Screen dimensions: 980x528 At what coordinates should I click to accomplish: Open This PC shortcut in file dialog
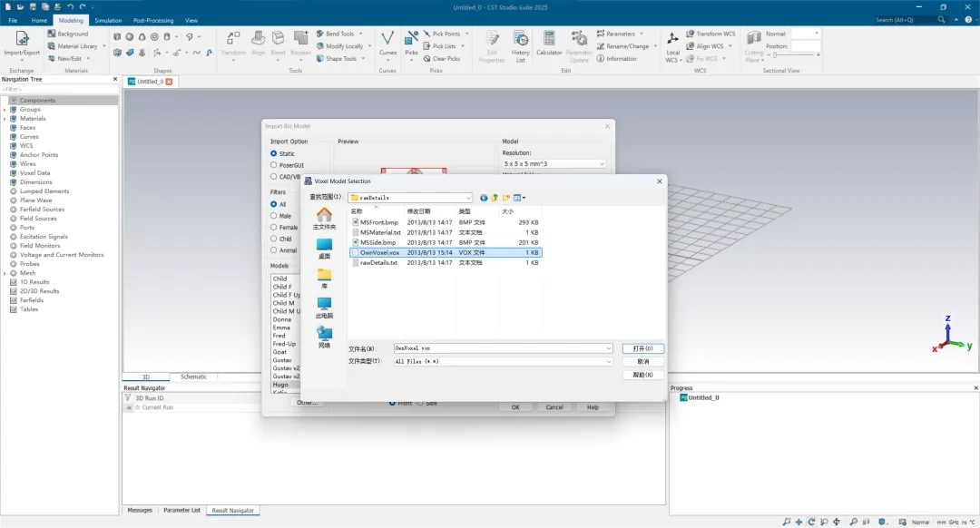[x=324, y=308]
